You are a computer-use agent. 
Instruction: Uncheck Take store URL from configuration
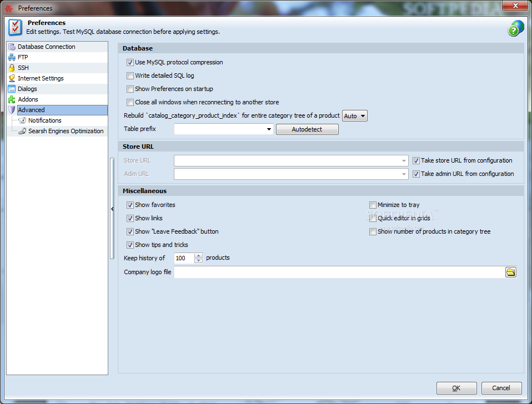point(416,160)
